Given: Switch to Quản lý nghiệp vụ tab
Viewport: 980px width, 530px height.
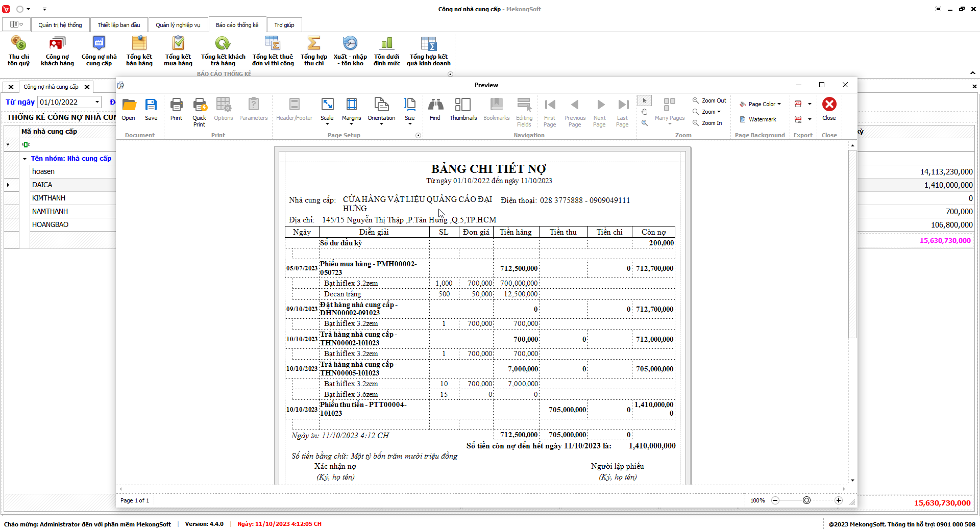Looking at the screenshot, I should tap(178, 25).
